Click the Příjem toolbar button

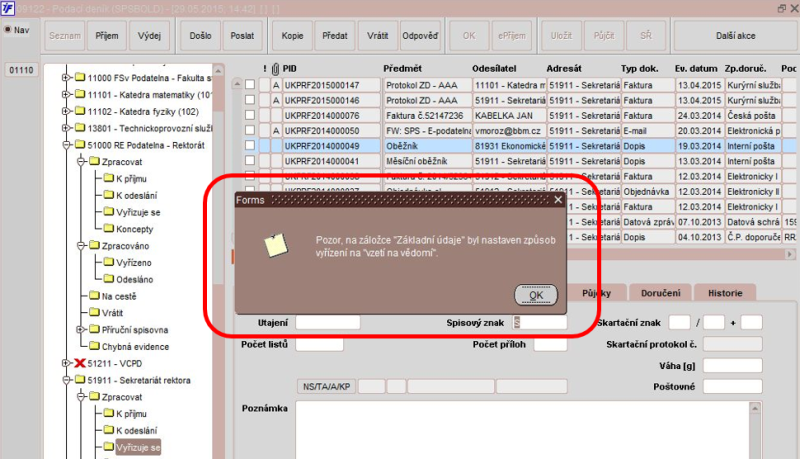[107, 36]
